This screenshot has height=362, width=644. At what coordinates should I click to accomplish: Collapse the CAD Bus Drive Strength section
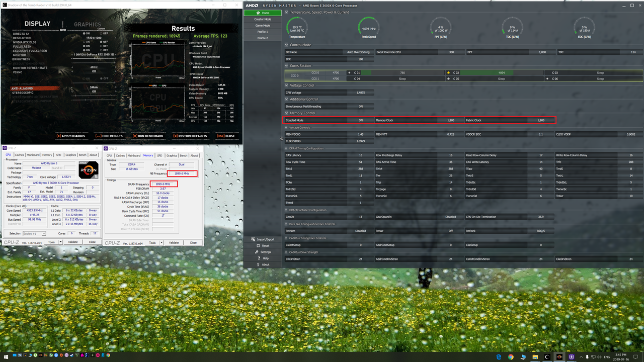pyautogui.click(x=287, y=252)
